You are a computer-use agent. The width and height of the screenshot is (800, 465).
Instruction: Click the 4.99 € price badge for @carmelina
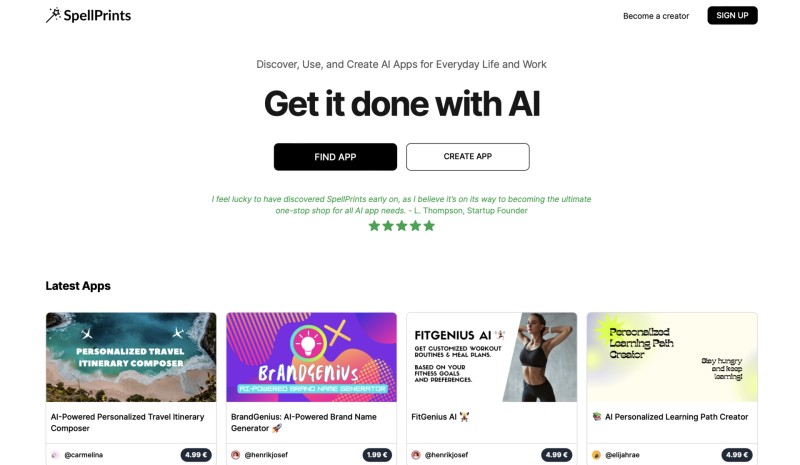click(x=196, y=455)
